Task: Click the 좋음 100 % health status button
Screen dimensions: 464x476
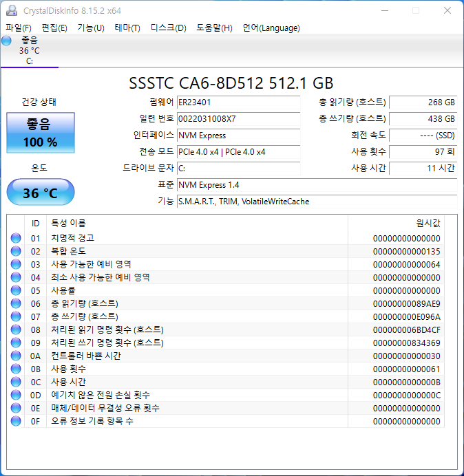Action: [41, 133]
